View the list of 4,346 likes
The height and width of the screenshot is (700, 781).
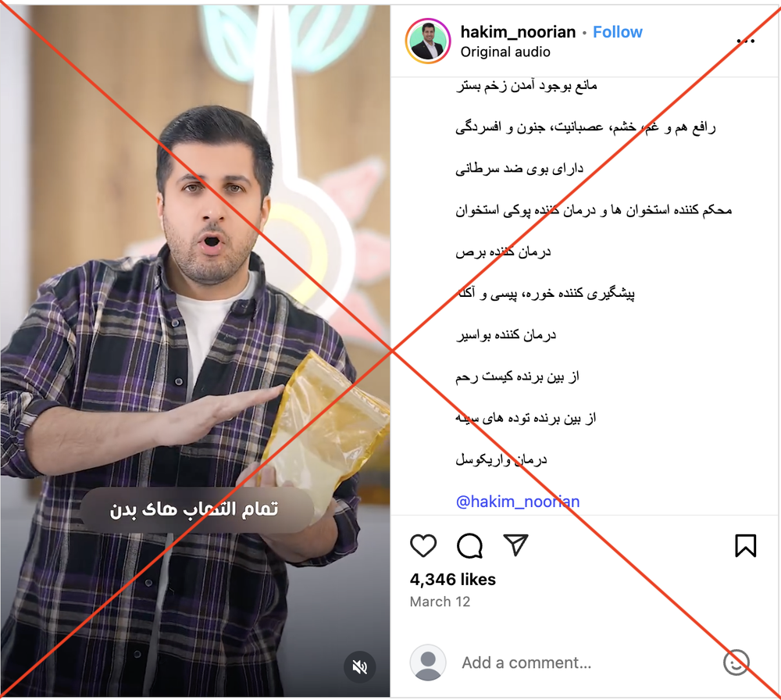(x=453, y=580)
